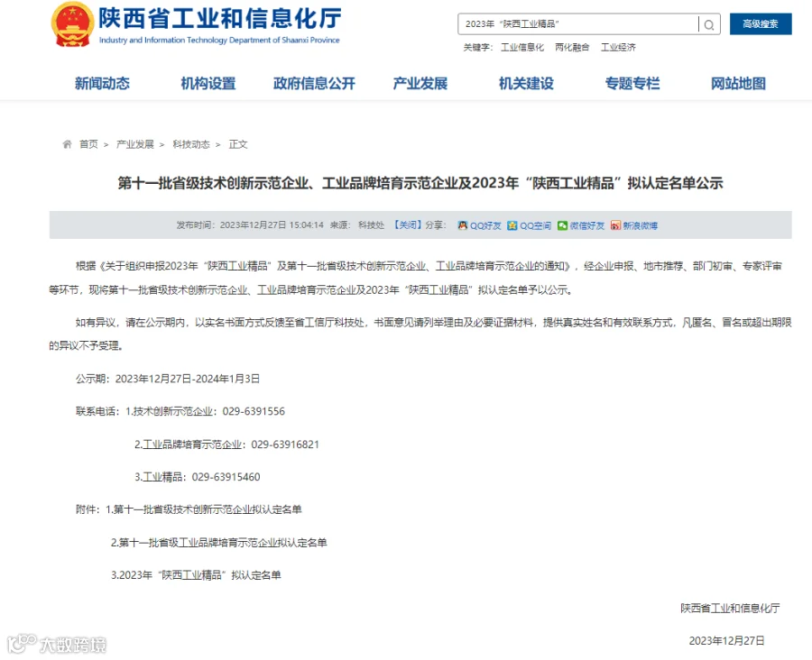Go to 科技动态 in breadcrumb

(x=191, y=144)
